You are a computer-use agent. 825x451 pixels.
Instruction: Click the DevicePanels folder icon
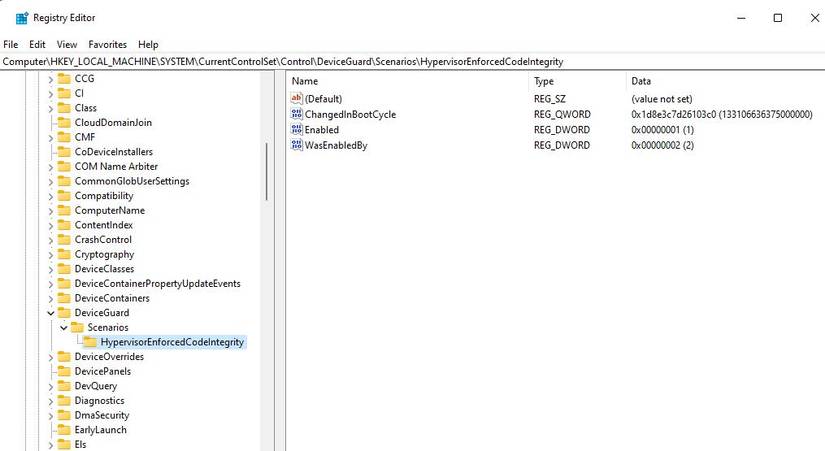[x=64, y=371]
